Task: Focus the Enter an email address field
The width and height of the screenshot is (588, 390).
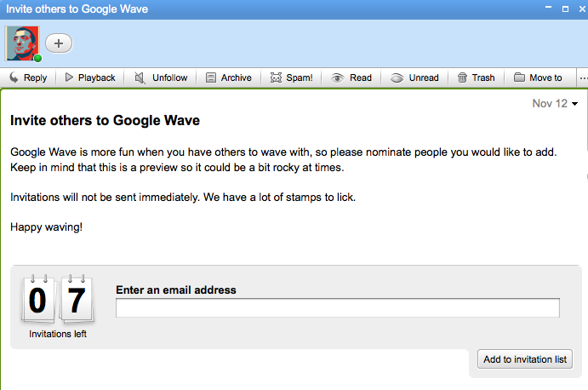Action: tap(337, 308)
